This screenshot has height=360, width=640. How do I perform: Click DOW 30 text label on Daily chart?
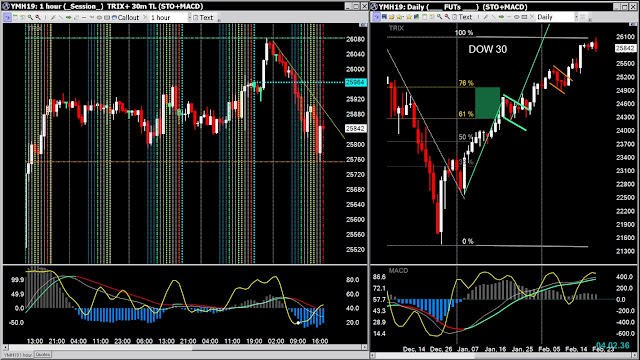click(x=487, y=49)
